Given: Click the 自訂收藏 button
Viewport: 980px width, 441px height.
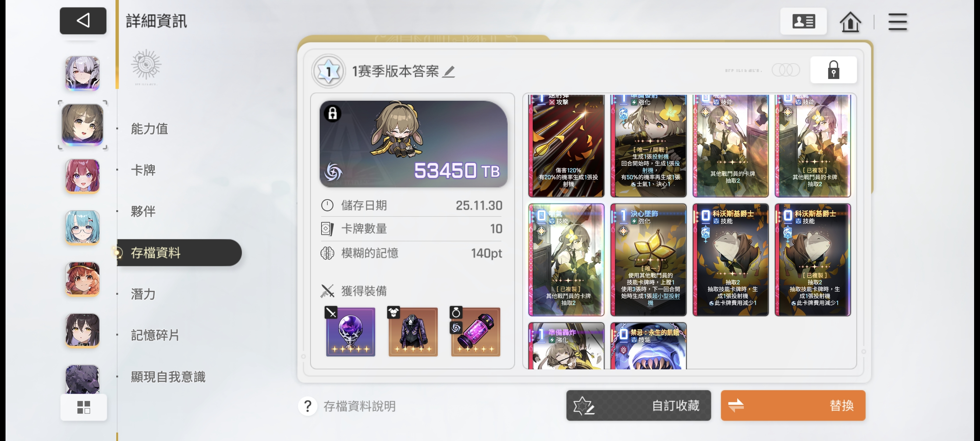Looking at the screenshot, I should [638, 405].
